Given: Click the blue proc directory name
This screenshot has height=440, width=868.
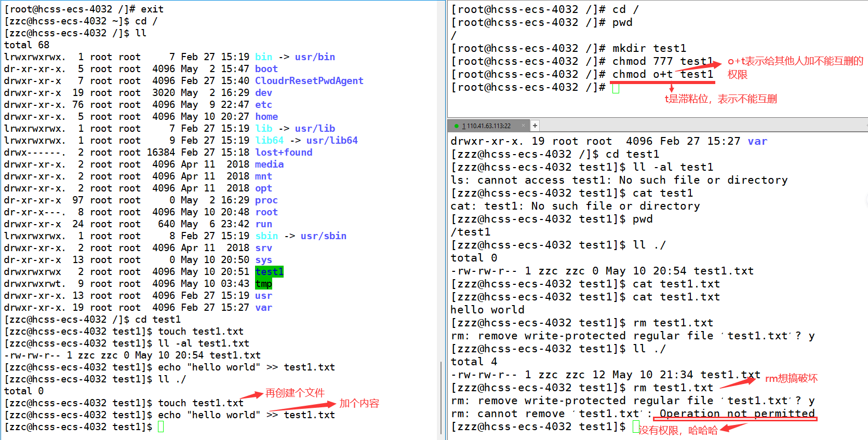Looking at the screenshot, I should [266, 200].
